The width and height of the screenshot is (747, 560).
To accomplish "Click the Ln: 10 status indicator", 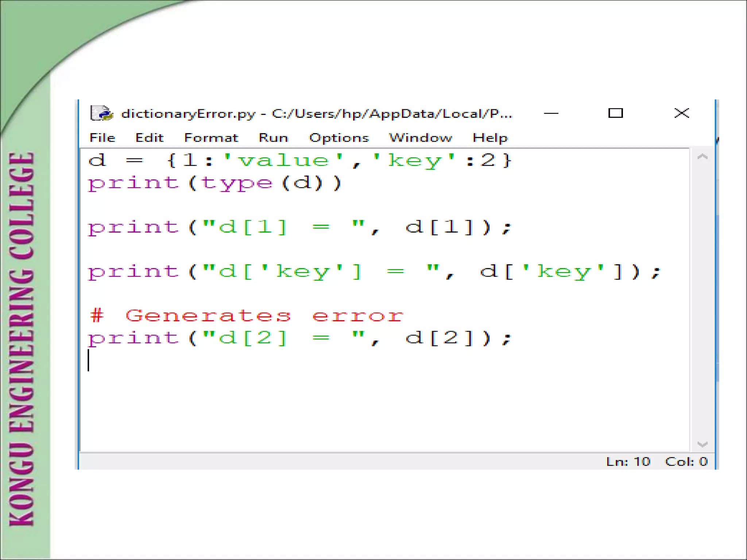I will point(628,462).
